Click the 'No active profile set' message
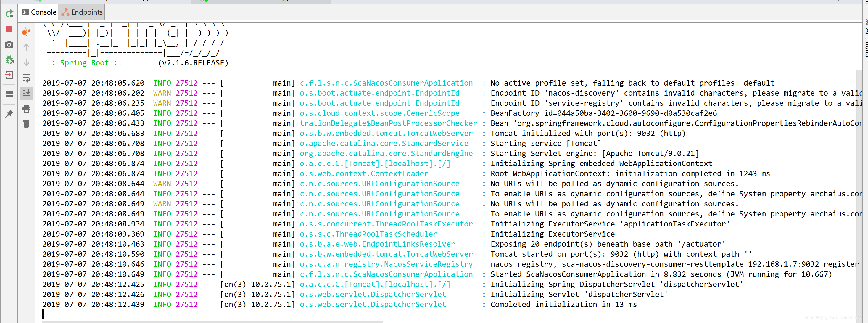The image size is (868, 323). click(x=632, y=83)
